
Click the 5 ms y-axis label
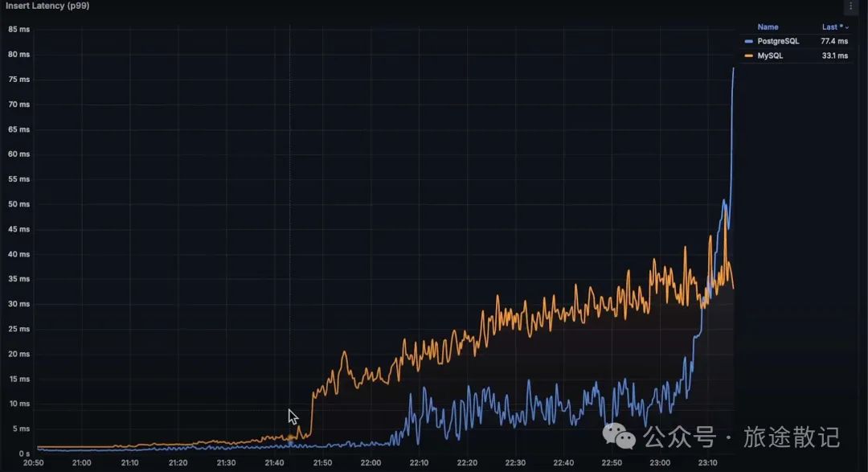point(21,429)
